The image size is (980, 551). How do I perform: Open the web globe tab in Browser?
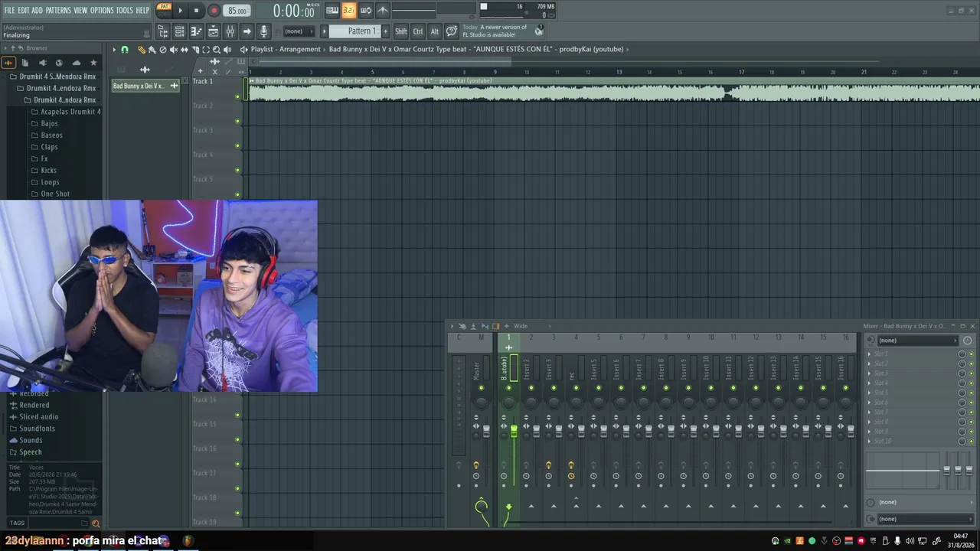click(x=59, y=63)
